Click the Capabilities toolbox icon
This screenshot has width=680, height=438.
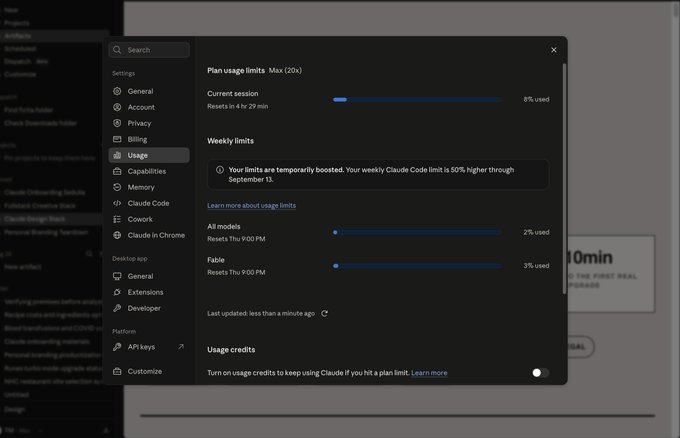coord(117,171)
